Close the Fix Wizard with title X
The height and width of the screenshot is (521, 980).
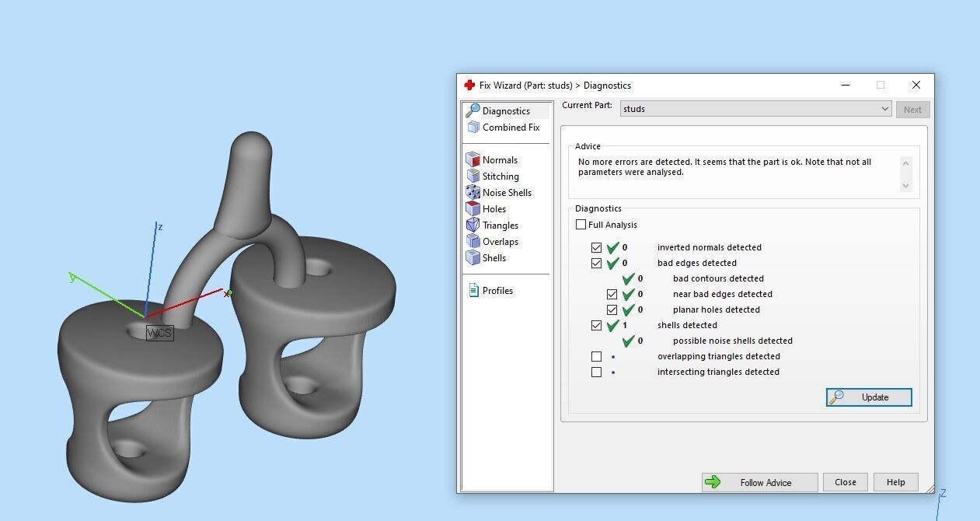915,85
